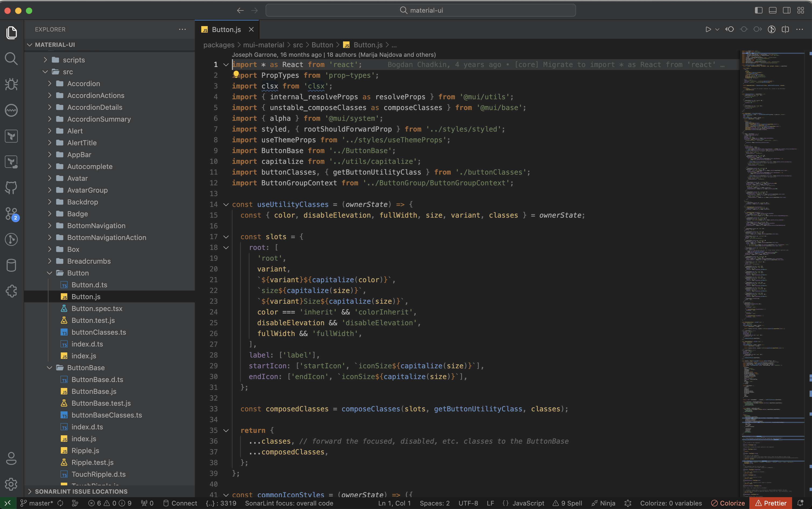Viewport: 812px width, 509px height.
Task: Collapse the src folder
Action: (x=45, y=72)
